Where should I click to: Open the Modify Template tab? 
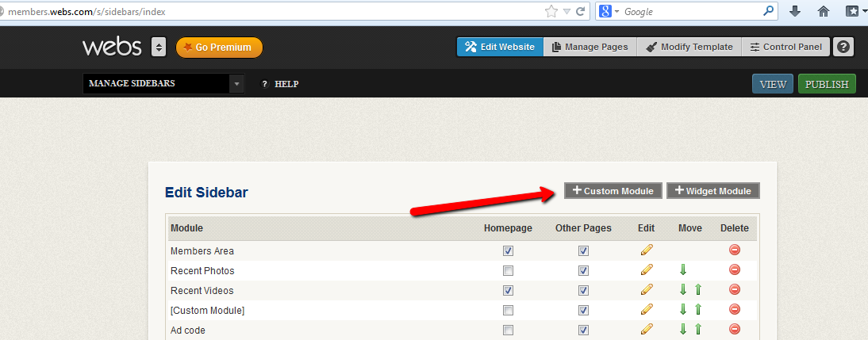click(x=689, y=47)
